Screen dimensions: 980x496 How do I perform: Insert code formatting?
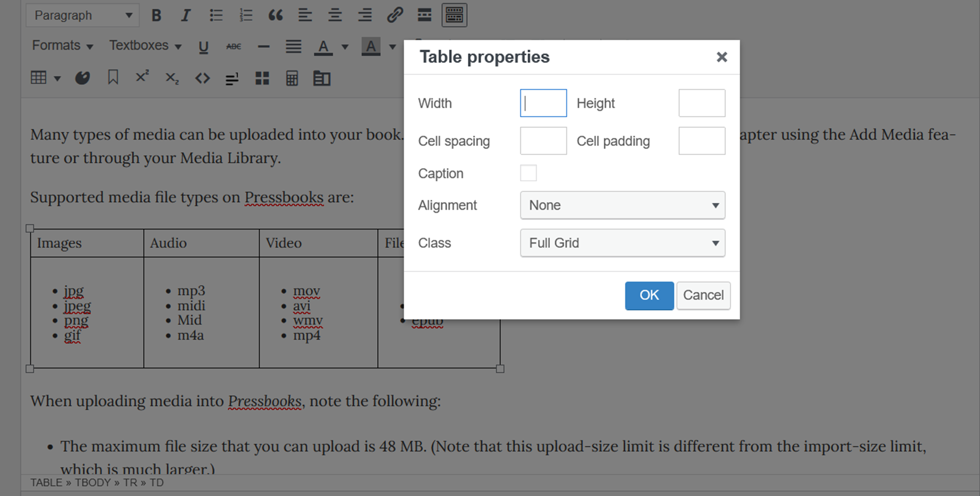tap(202, 78)
